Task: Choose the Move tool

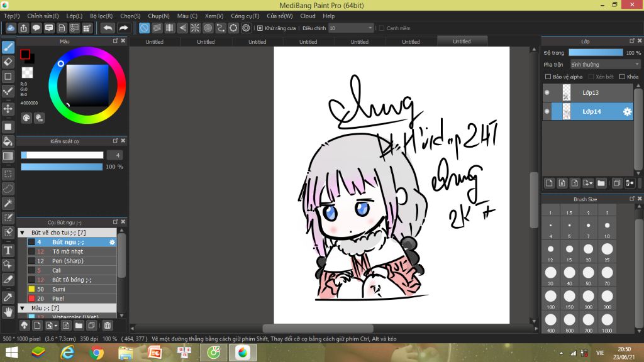Action: pos(8,109)
